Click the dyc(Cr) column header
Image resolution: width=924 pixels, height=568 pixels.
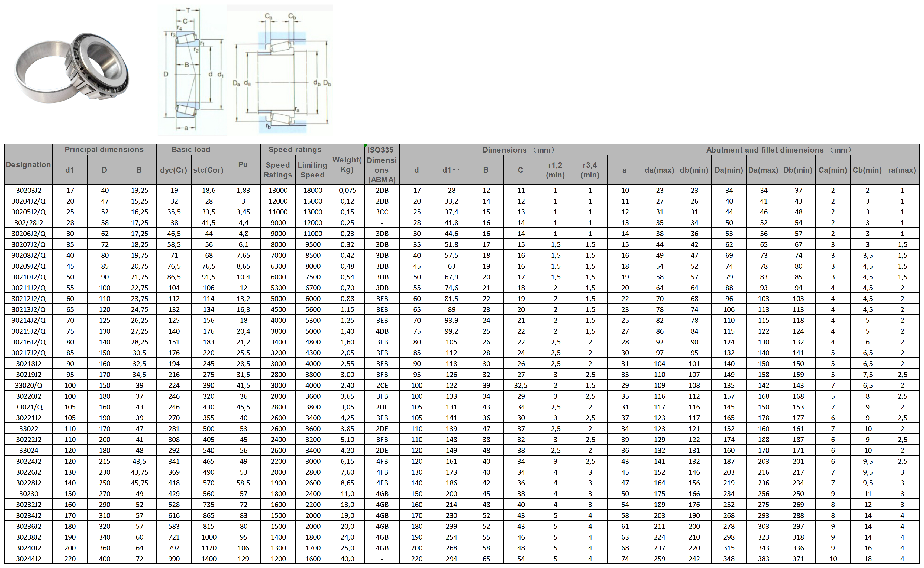coord(173,170)
